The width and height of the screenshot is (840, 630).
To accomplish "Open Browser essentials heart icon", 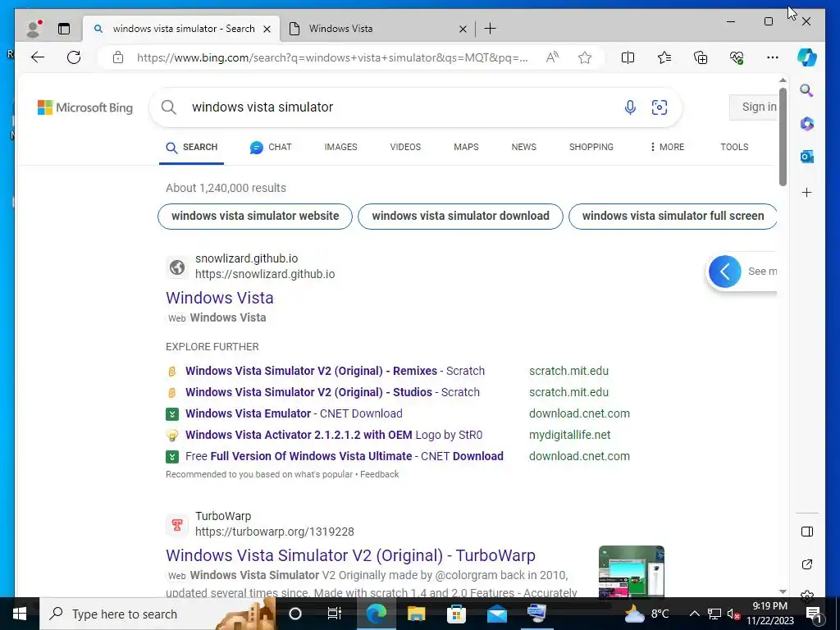I will [737, 57].
